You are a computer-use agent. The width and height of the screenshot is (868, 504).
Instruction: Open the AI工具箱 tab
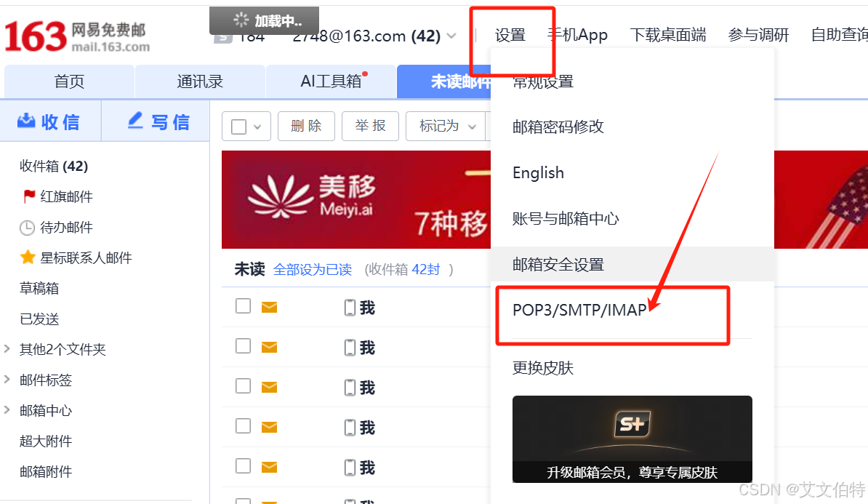(331, 81)
